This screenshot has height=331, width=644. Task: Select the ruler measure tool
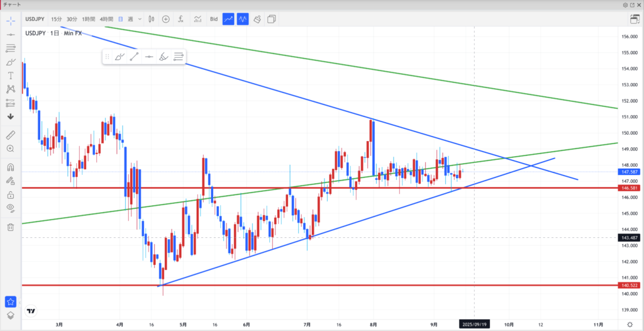point(11,135)
